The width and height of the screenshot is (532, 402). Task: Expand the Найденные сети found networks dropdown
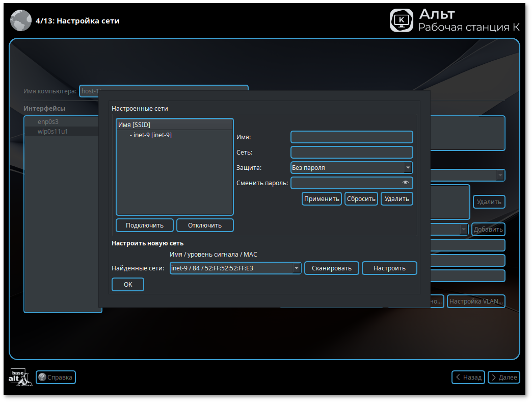297,268
